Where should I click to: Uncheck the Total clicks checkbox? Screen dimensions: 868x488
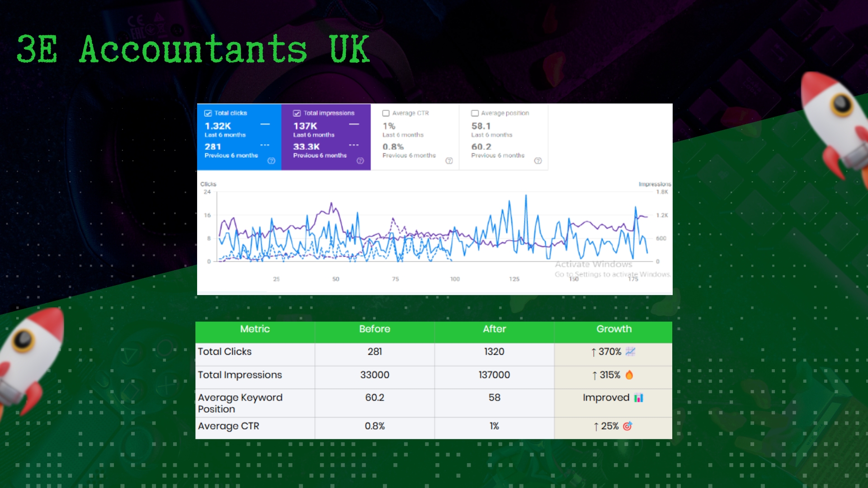coord(208,113)
